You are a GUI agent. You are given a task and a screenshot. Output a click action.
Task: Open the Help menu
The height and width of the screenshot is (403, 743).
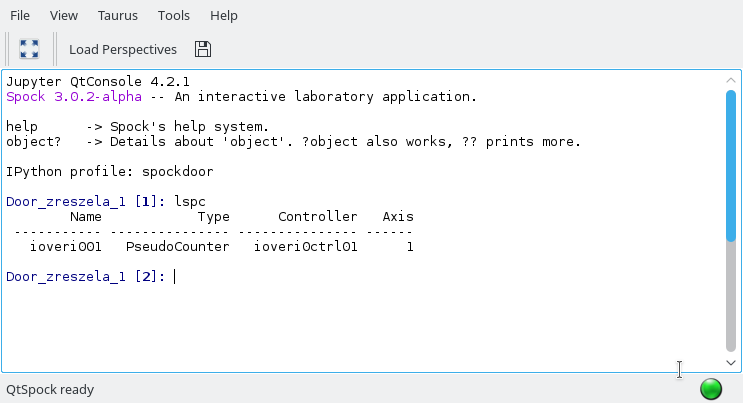[x=224, y=16]
